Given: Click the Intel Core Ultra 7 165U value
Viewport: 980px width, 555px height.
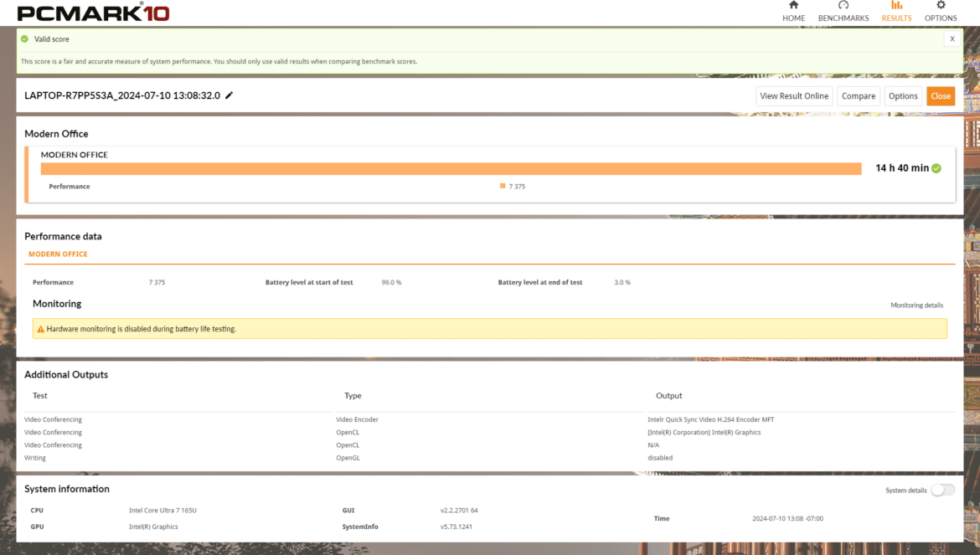Looking at the screenshot, I should [x=162, y=510].
